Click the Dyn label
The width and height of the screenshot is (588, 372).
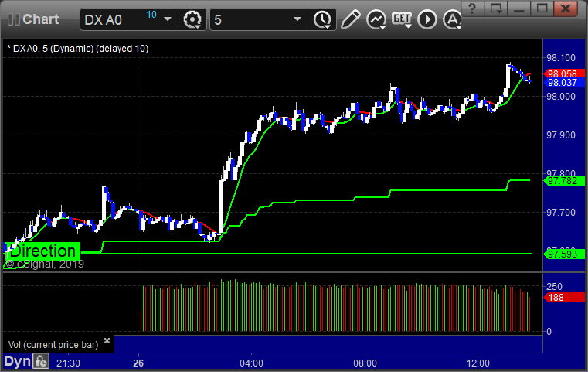[17, 361]
